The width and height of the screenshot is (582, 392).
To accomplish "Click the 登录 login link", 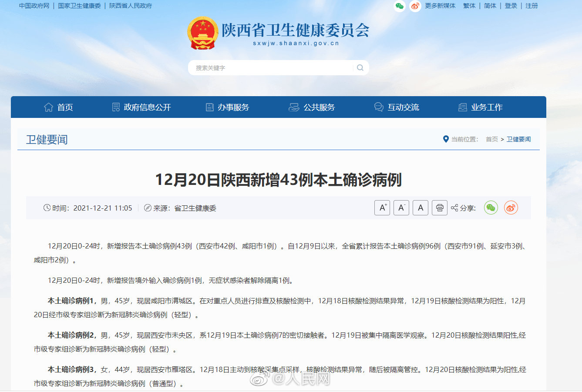I will click(511, 6).
